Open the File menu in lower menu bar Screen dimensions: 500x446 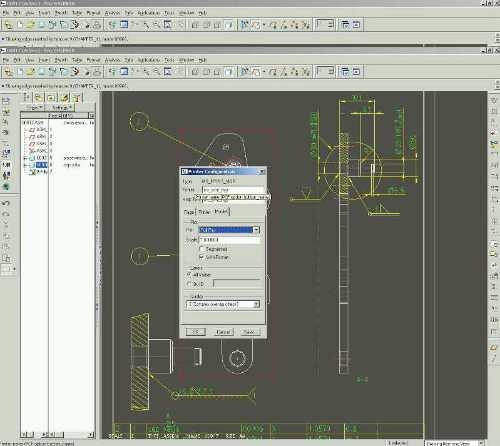tap(6, 60)
